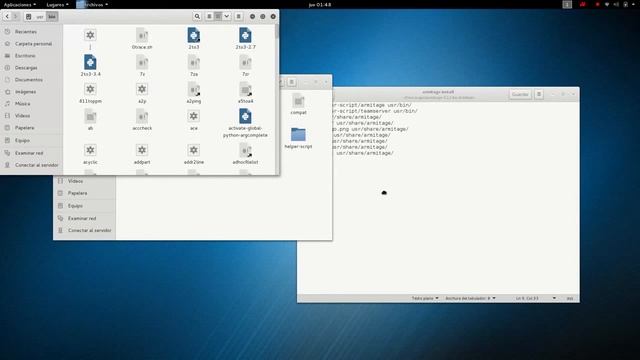Open view options dropdown arrow in Files toolbar

point(227,16)
